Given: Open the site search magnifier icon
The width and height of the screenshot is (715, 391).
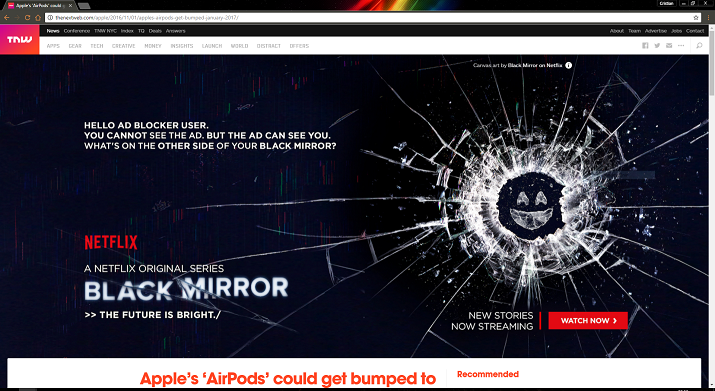Looking at the screenshot, I should pyautogui.click(x=699, y=46).
